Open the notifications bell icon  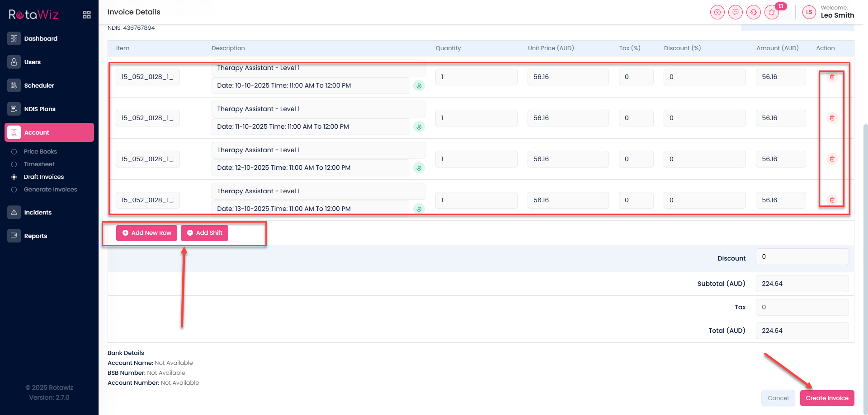[771, 12]
